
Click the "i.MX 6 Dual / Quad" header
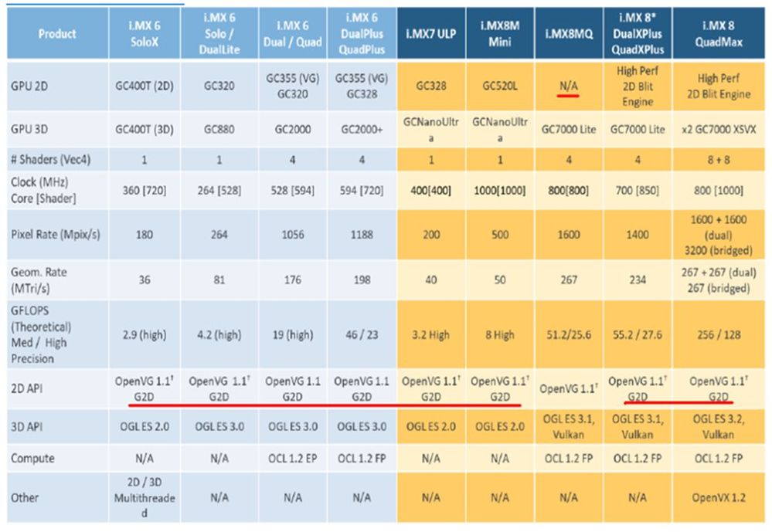pos(292,33)
